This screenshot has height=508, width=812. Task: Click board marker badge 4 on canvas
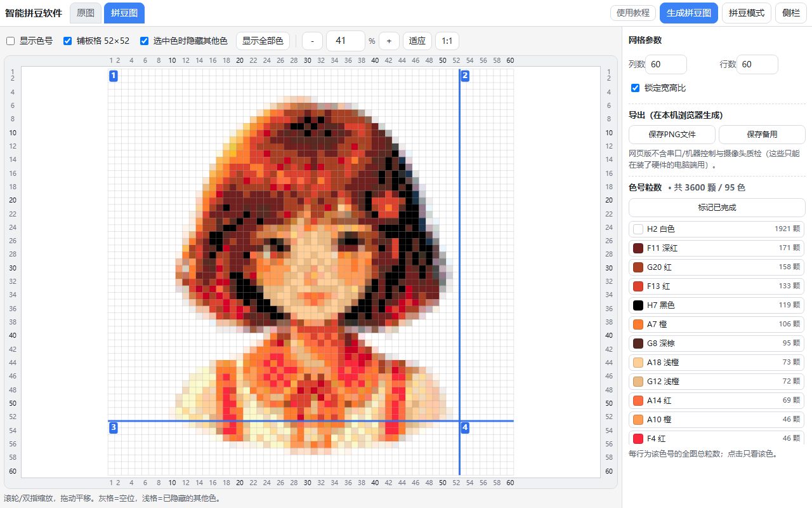pyautogui.click(x=465, y=428)
